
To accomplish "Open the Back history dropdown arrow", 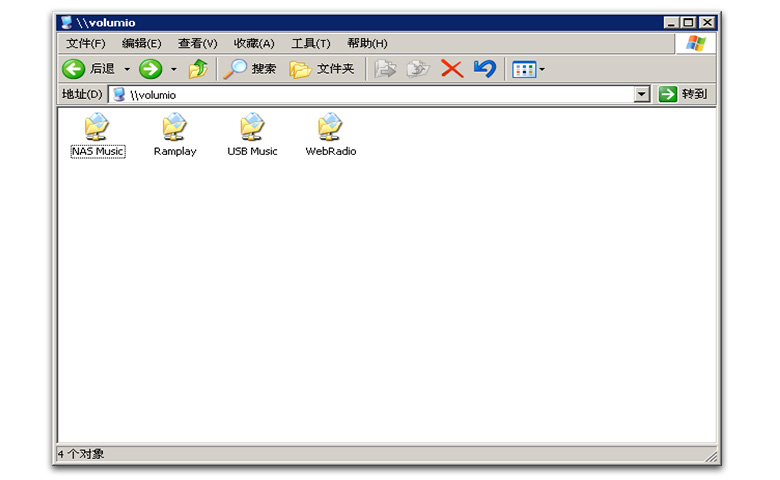I will point(127,69).
